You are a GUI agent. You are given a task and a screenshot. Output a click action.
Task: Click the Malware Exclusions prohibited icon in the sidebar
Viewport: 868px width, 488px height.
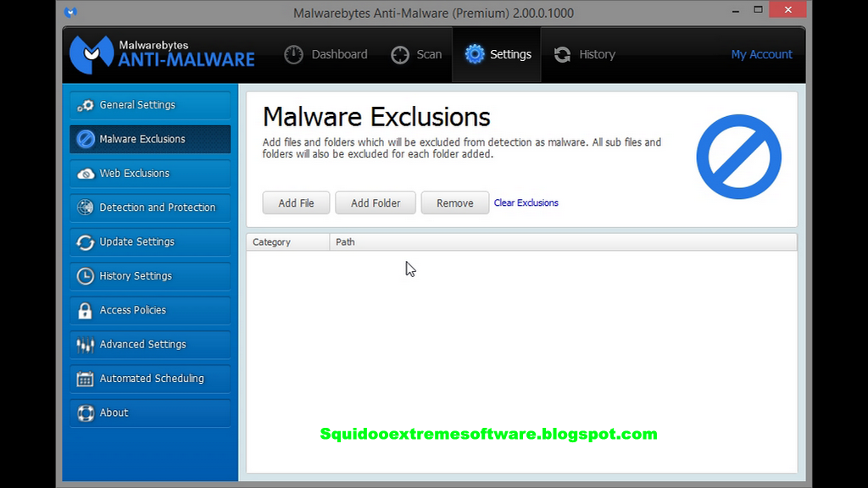pyautogui.click(x=86, y=139)
